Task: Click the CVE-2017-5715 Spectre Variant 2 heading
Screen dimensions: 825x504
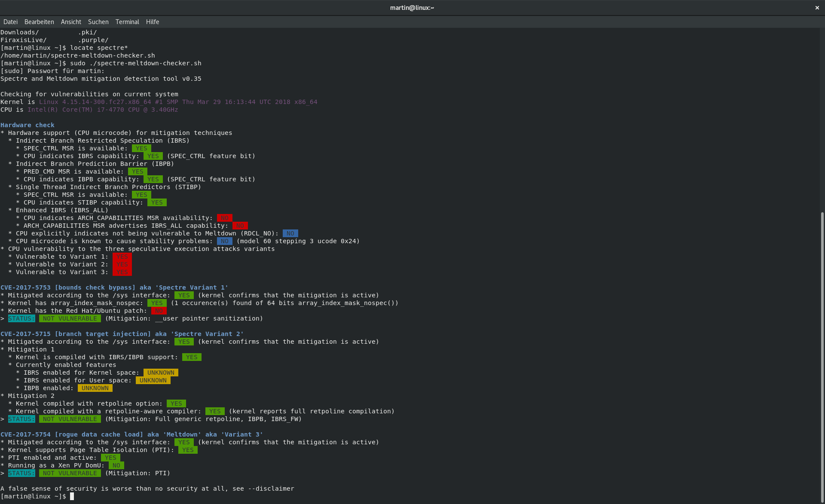Action: tap(122, 334)
